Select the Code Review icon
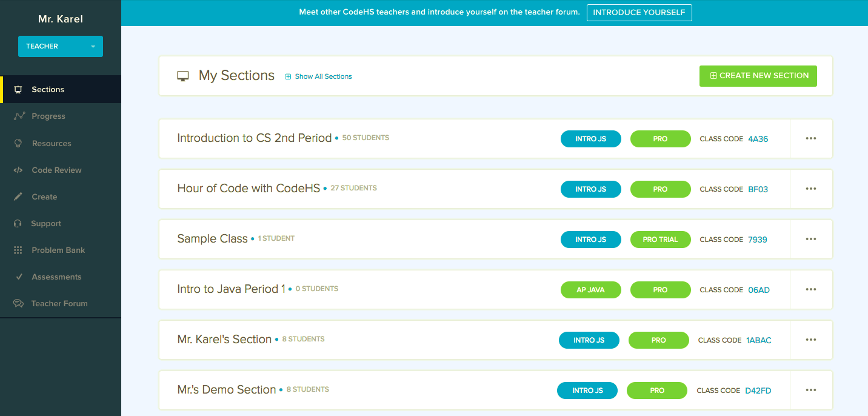The height and width of the screenshot is (416, 868). tap(18, 170)
